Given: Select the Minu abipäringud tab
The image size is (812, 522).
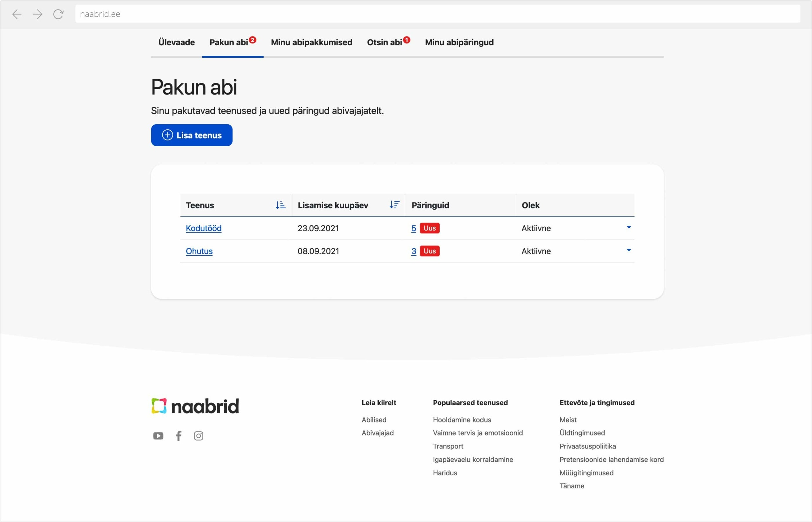Looking at the screenshot, I should click(459, 42).
